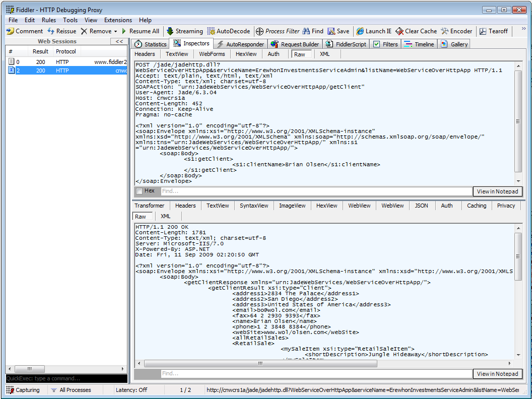The width and height of the screenshot is (532, 399).
Task: Click the response horizontal scrollbar thumb
Action: pyautogui.click(x=260, y=363)
